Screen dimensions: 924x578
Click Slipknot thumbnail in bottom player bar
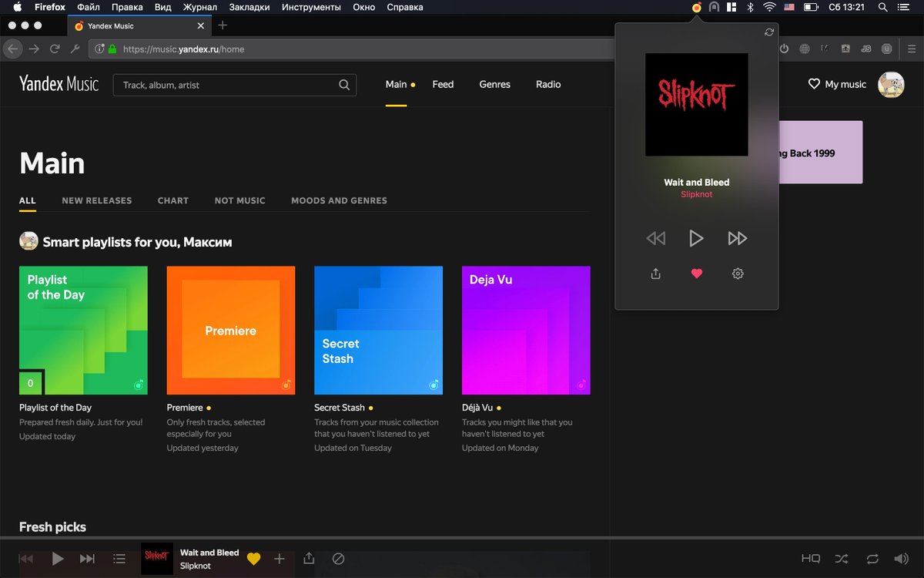tap(157, 559)
